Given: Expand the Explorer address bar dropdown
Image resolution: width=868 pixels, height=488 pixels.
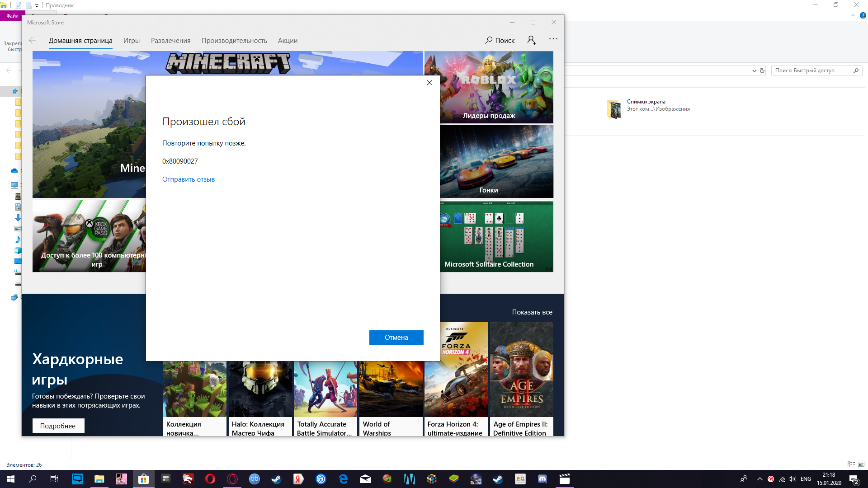Looking at the screenshot, I should click(754, 70).
